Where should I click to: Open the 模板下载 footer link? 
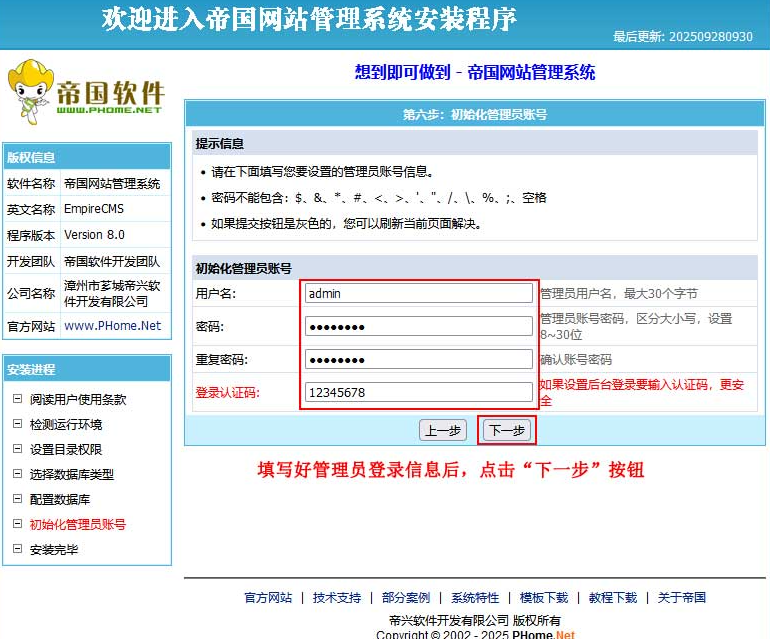coord(544,597)
